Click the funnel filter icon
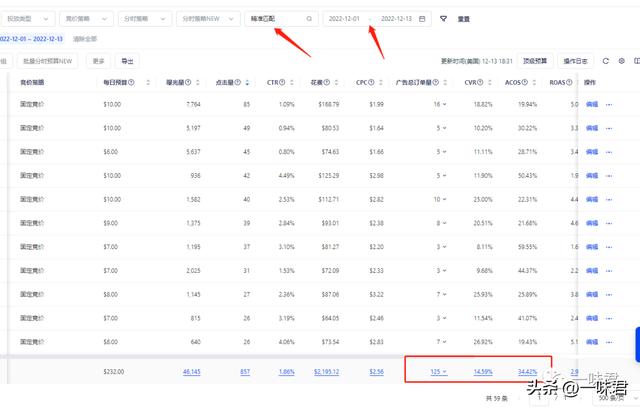This screenshot has height=408, width=640. [x=443, y=19]
